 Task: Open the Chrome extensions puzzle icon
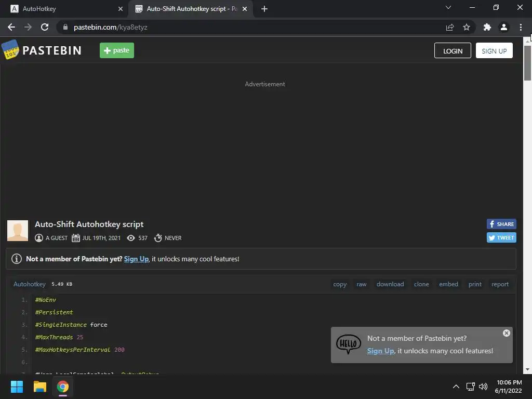click(x=487, y=27)
